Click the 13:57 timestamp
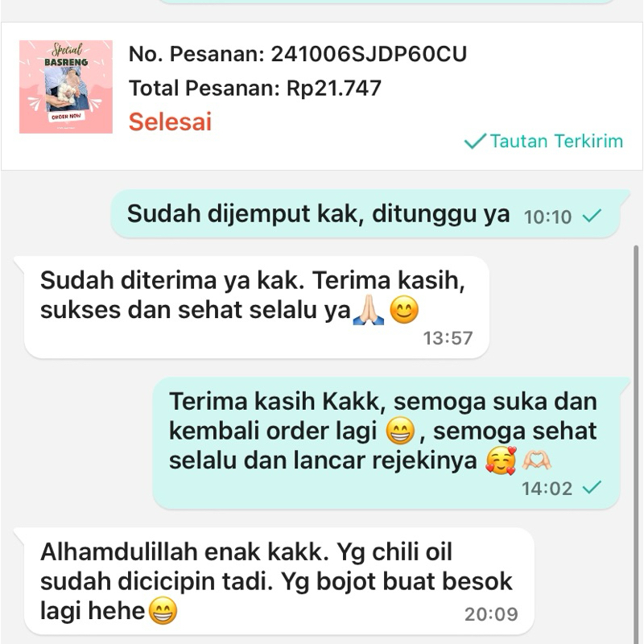Screen dimensions: 644x644 pos(448,338)
